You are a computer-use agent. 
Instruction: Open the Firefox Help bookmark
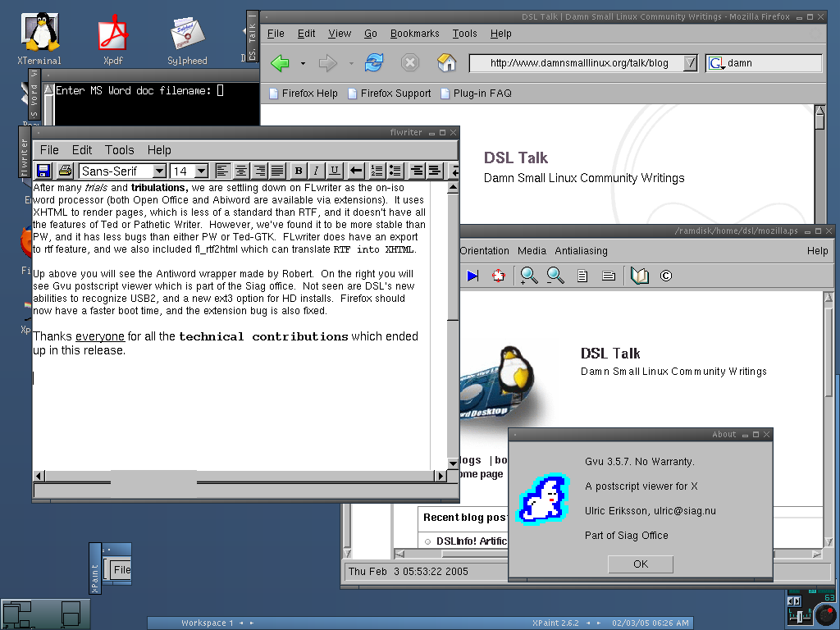click(x=304, y=94)
